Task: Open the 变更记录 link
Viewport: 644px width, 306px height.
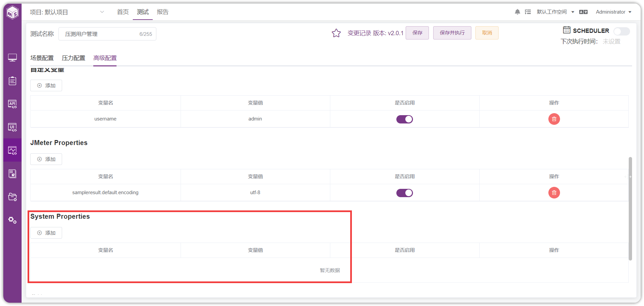Action: point(359,33)
